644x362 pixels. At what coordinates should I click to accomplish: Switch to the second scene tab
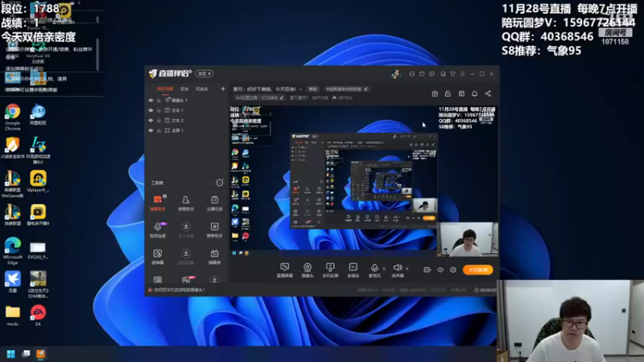pyautogui.click(x=184, y=89)
